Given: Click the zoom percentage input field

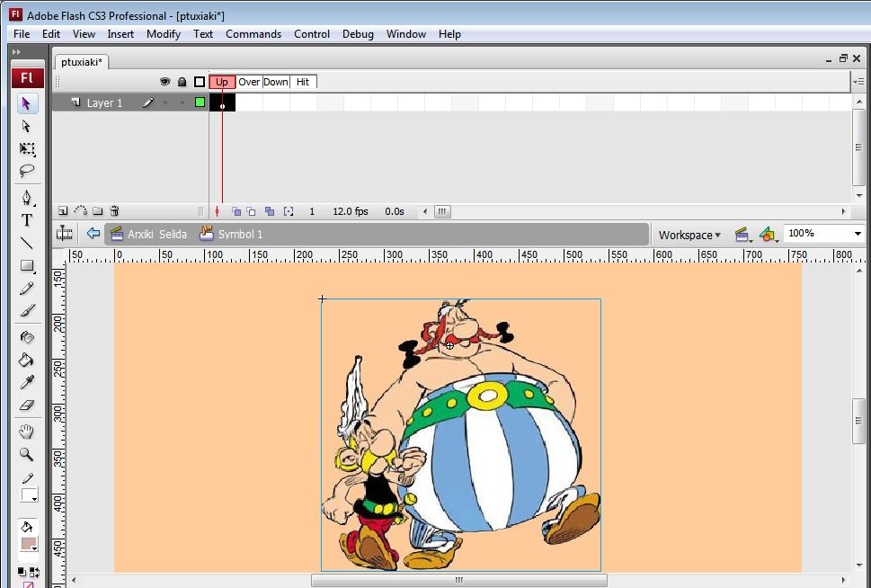Looking at the screenshot, I should coord(817,234).
